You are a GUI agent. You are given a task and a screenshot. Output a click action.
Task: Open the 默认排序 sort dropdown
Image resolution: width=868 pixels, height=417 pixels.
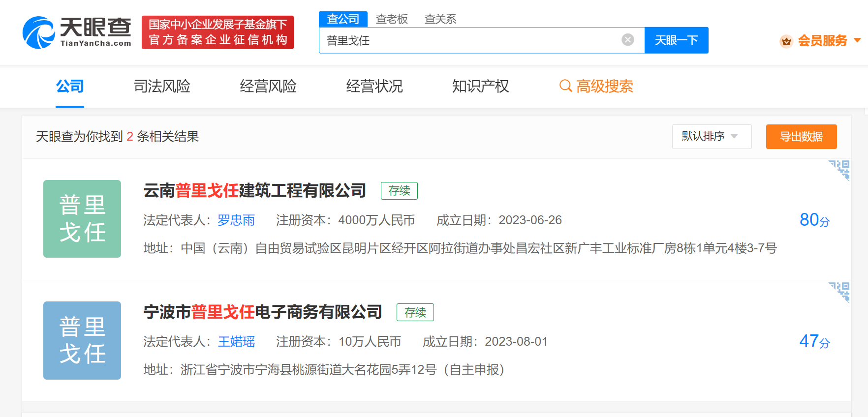click(x=712, y=136)
